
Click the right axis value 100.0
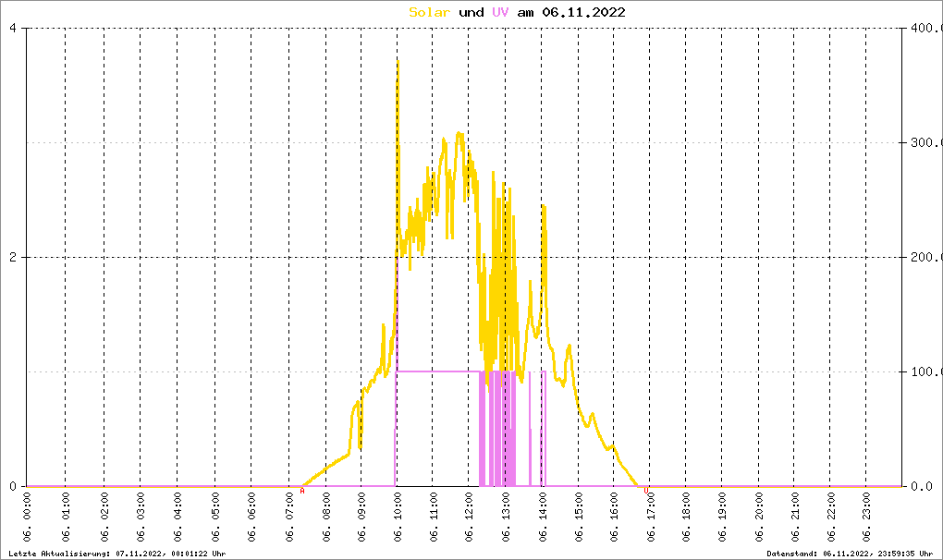pos(924,371)
